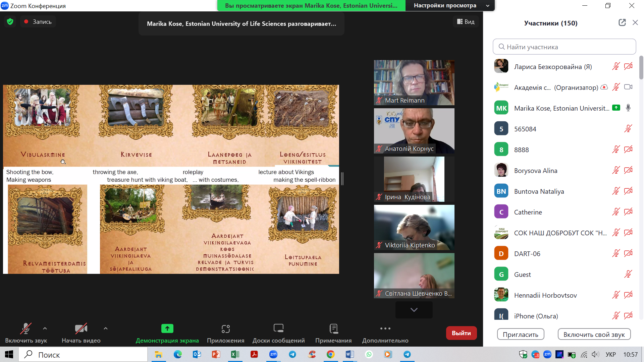644x362 pixels.
Task: Click the green encryption shield icon
Action: tap(10, 22)
